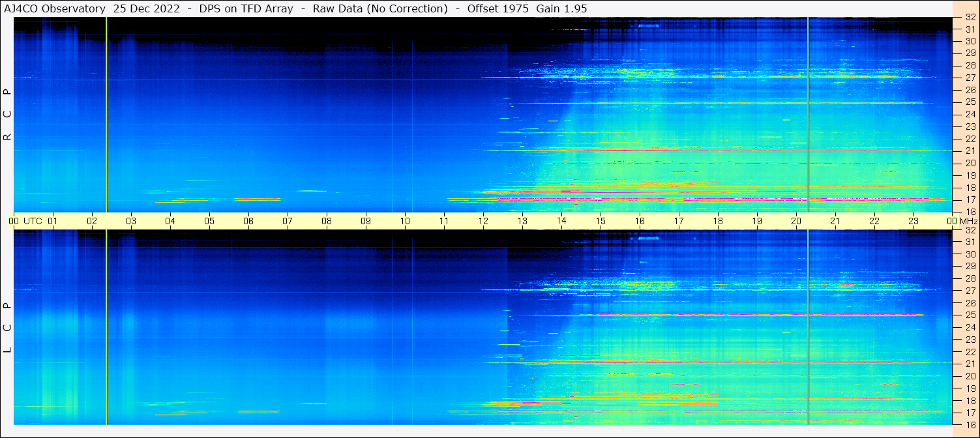Click the 29 frequency label in LCP panel

tap(970, 267)
